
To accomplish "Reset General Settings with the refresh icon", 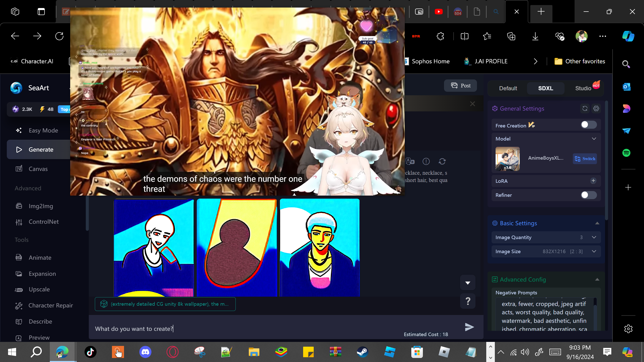I will (x=585, y=109).
